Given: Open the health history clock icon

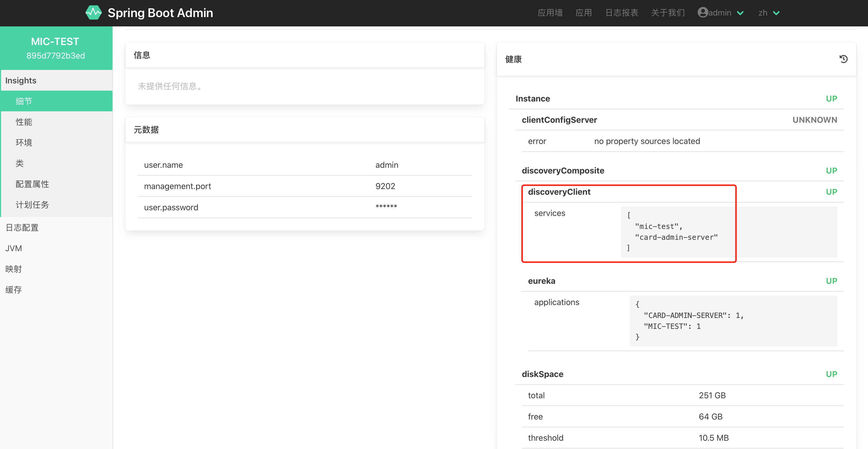Looking at the screenshot, I should point(843,59).
